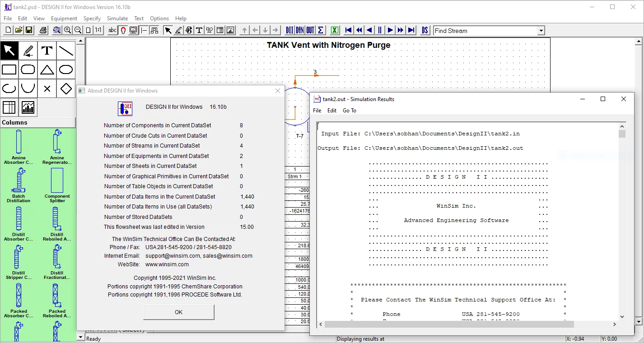Click vertical scrollbar in Simulation Results window

(x=622, y=222)
